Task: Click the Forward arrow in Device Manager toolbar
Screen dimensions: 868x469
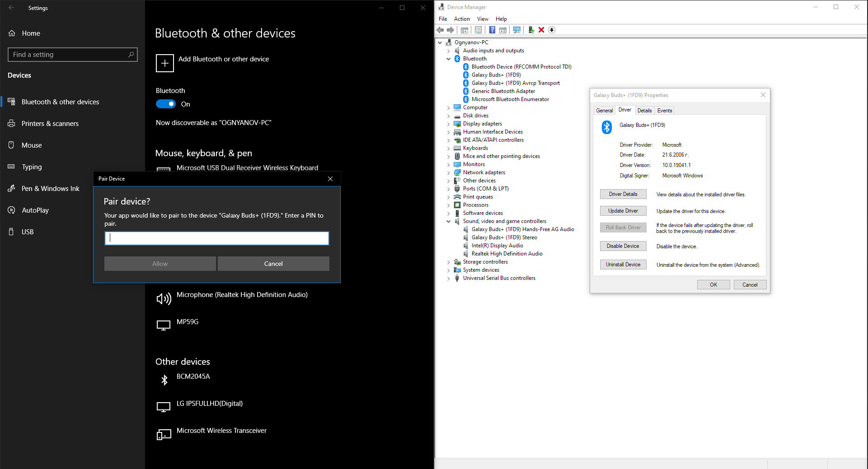Action: click(450, 30)
